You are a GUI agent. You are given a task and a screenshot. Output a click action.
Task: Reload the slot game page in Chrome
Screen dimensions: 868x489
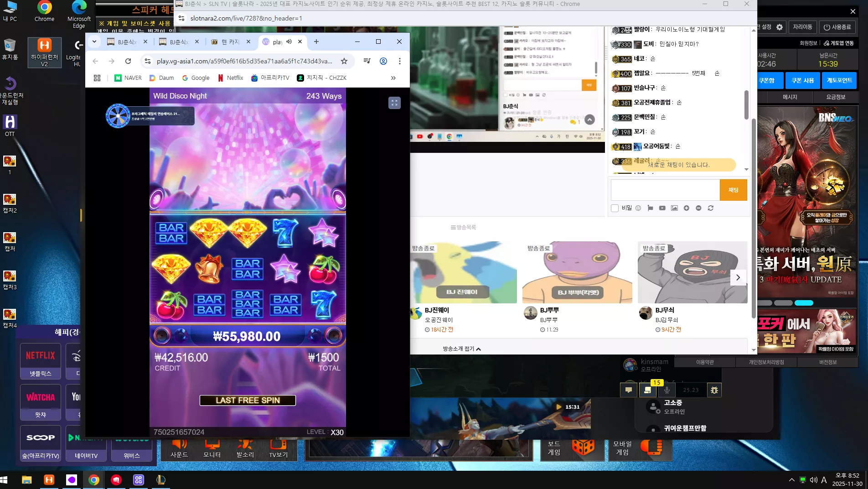[128, 61]
